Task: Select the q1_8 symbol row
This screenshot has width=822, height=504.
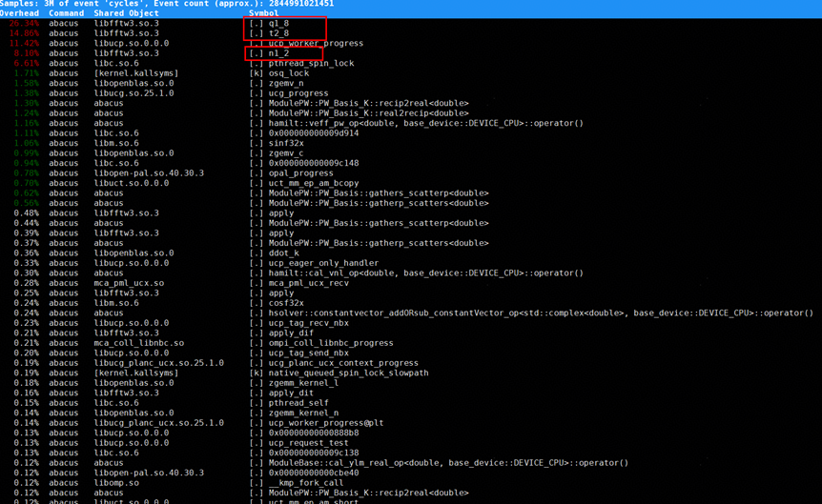Action: 278,23
